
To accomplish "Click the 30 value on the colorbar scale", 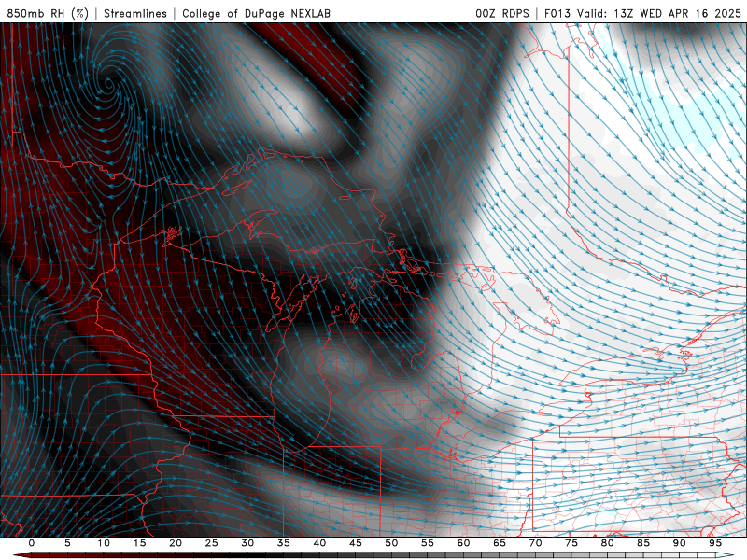I will pos(247,543).
